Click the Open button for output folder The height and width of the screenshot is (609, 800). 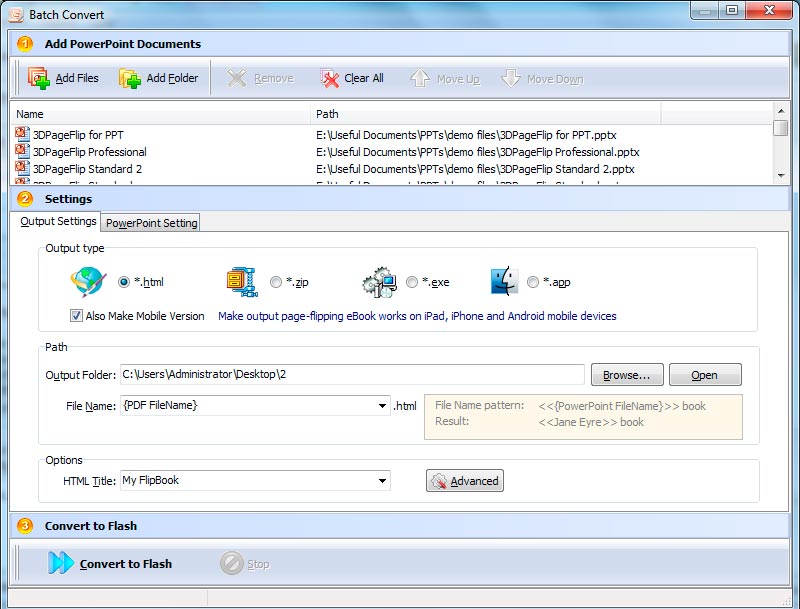(705, 375)
